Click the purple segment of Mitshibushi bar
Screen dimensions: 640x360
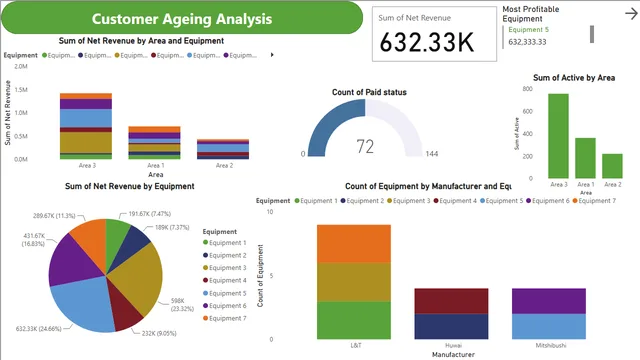[549, 301]
